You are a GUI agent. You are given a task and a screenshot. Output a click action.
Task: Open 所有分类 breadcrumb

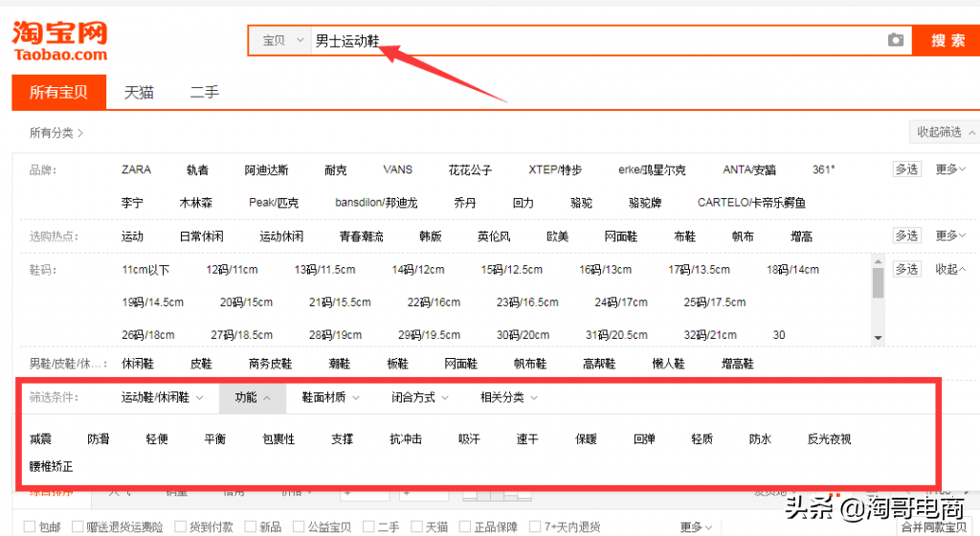56,132
